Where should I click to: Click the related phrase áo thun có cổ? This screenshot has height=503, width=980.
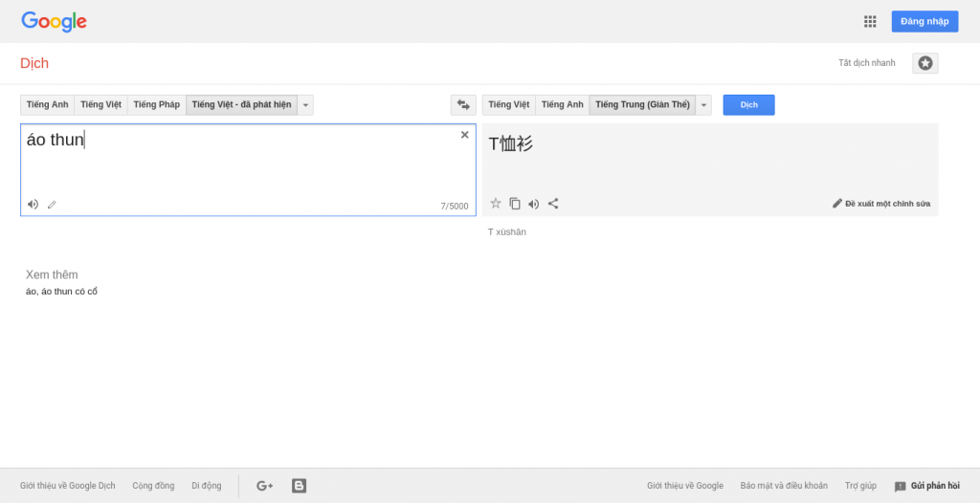[69, 292]
